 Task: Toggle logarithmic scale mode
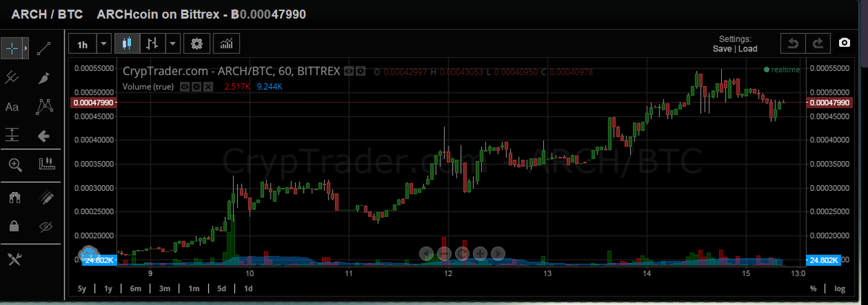(x=839, y=288)
